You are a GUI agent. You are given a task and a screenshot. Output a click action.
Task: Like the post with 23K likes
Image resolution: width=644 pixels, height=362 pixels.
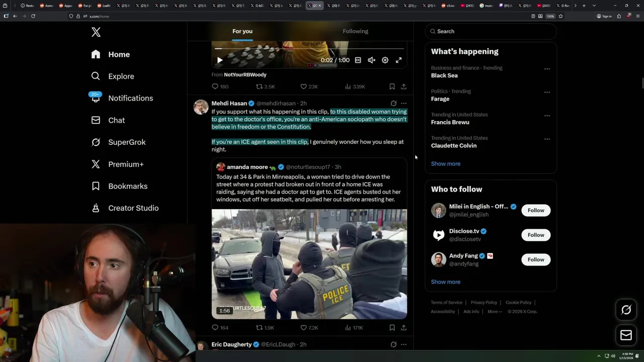coord(309,86)
